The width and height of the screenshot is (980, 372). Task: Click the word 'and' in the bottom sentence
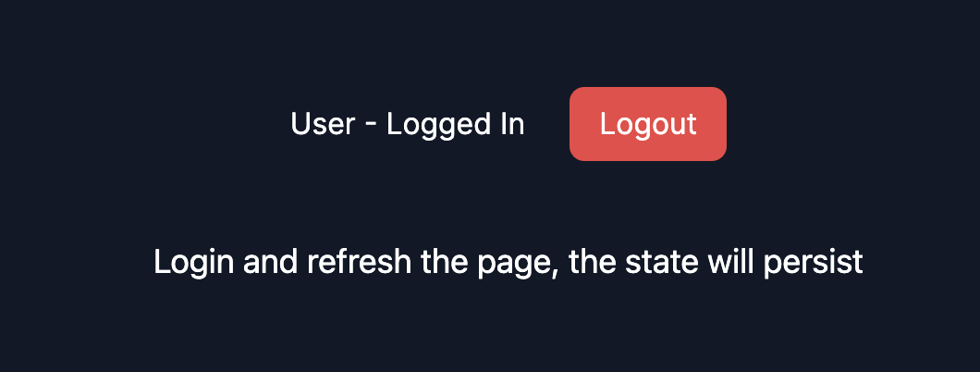click(270, 261)
